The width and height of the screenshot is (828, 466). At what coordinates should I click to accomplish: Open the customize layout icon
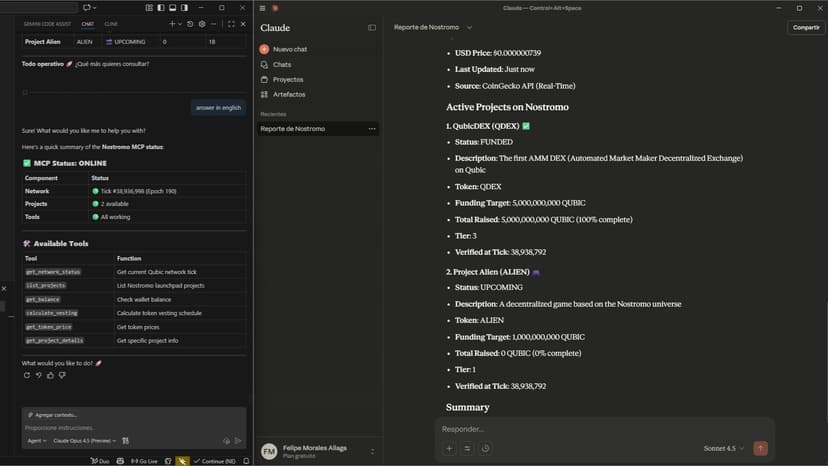coord(149,8)
